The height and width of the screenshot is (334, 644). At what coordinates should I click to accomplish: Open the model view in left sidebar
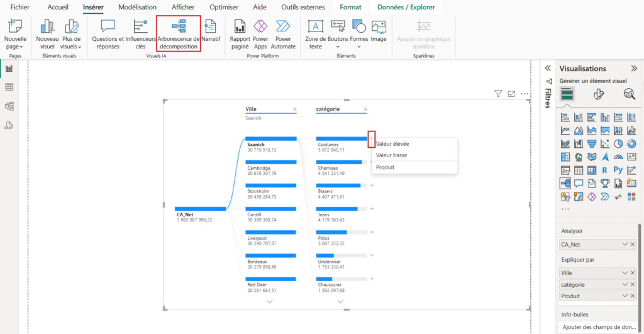point(9,106)
